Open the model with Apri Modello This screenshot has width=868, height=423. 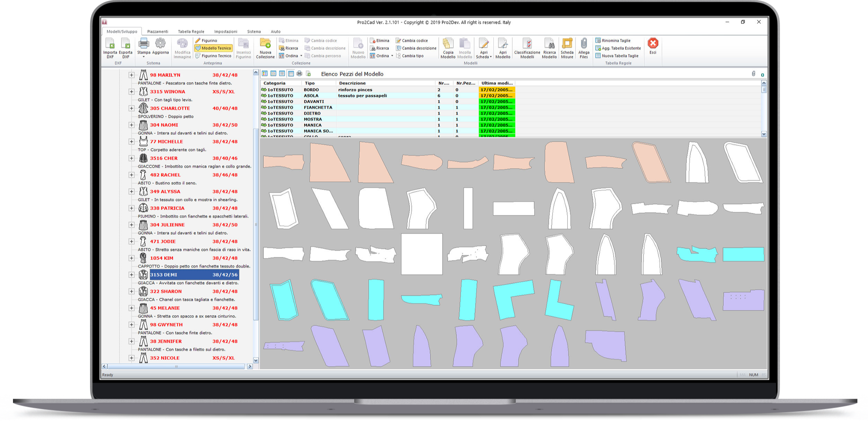503,48
